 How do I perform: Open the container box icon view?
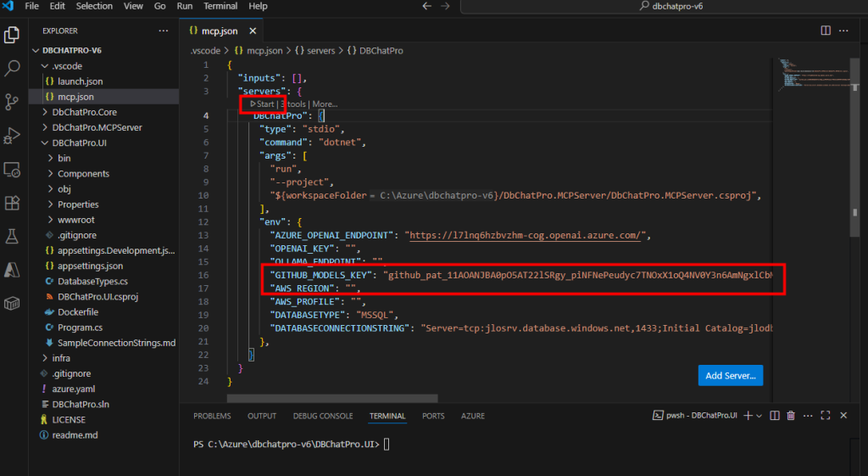point(12,303)
